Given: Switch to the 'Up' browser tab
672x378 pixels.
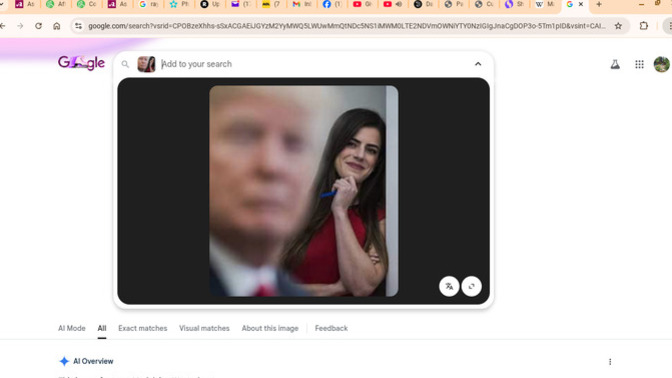Looking at the screenshot, I should tap(210, 4).
